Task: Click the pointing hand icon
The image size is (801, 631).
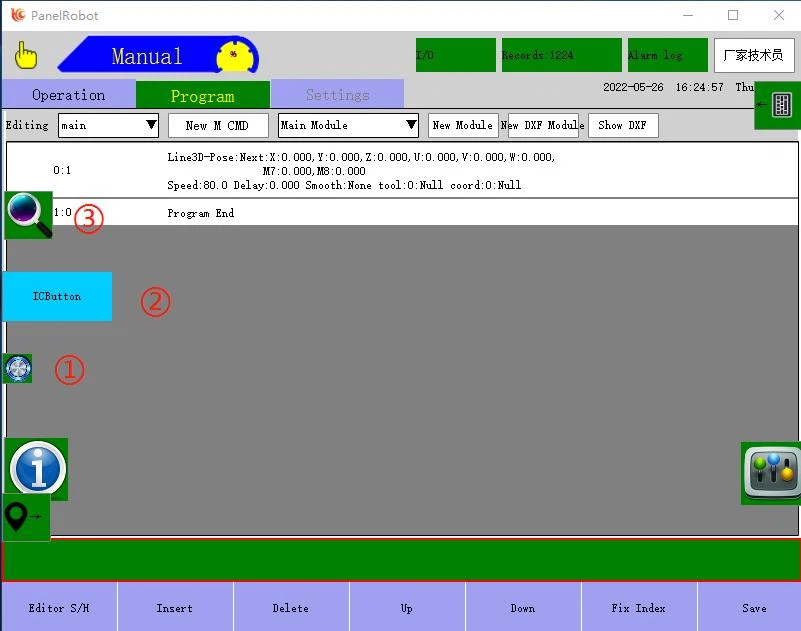Action: [x=27, y=55]
